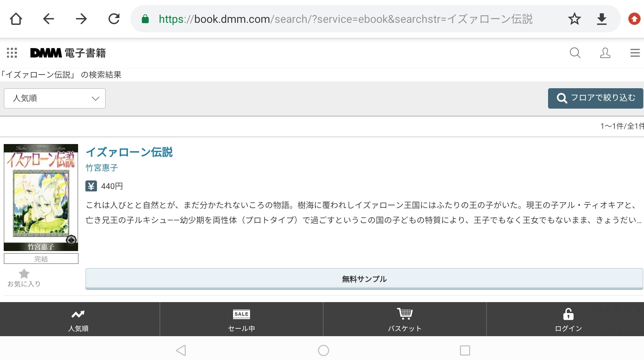Open the hamburger menu
This screenshot has width=644, height=360.
(635, 53)
